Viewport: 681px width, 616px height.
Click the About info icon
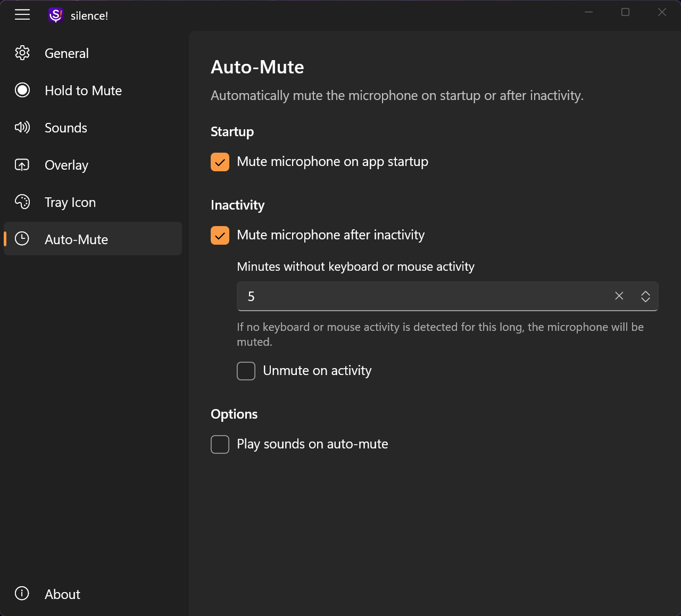coord(22,594)
